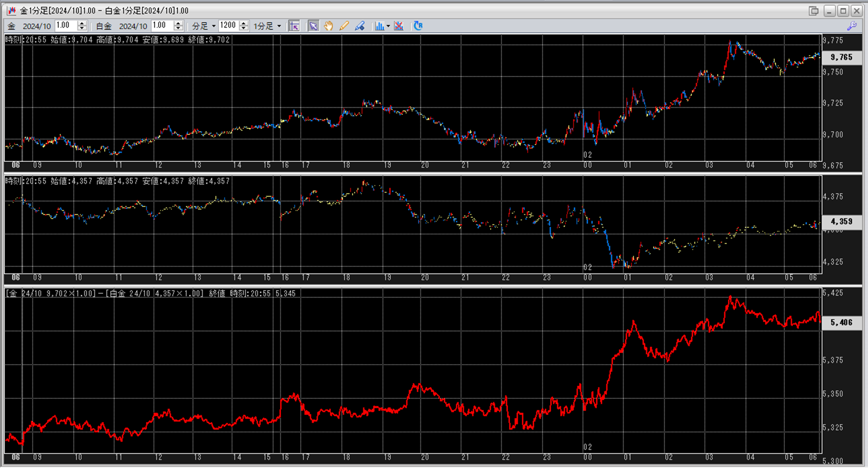Screen dimensions: 868x468
Task: Click the gold multiplier 1.00 input field
Action: (66, 25)
